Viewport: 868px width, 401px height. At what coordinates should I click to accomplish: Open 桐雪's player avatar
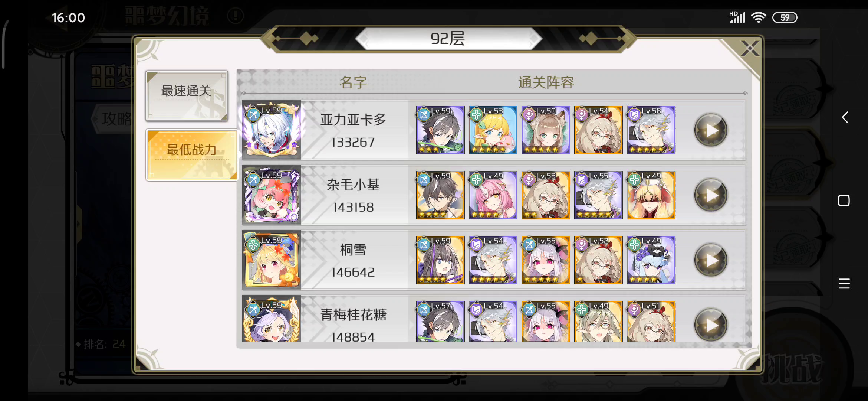(x=272, y=260)
